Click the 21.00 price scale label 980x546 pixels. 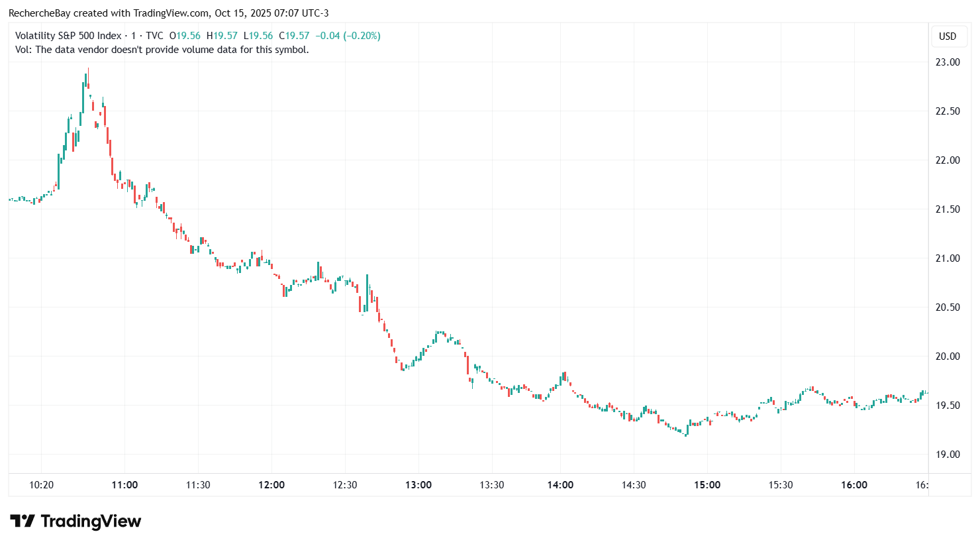pos(947,258)
